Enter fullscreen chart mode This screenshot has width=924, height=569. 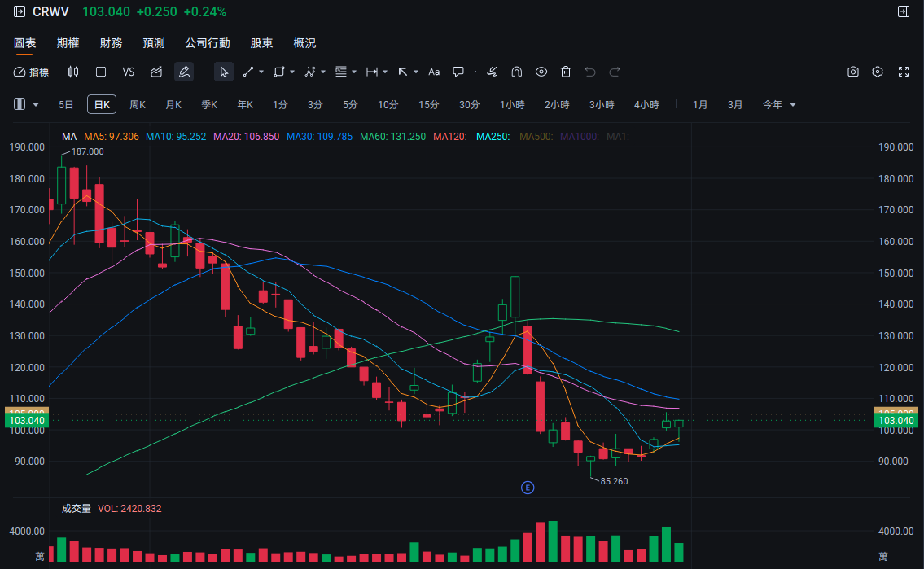click(x=903, y=72)
